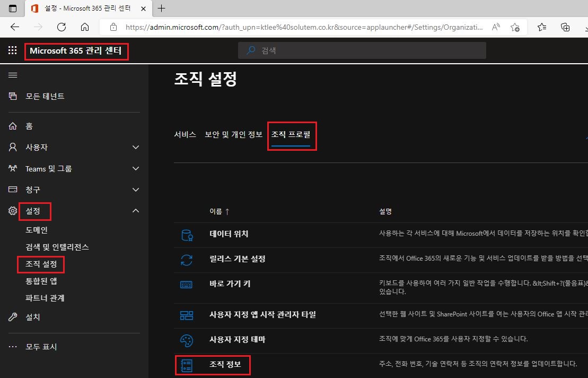
Task: Open the 데이터 위치 setting
Action: [229, 234]
